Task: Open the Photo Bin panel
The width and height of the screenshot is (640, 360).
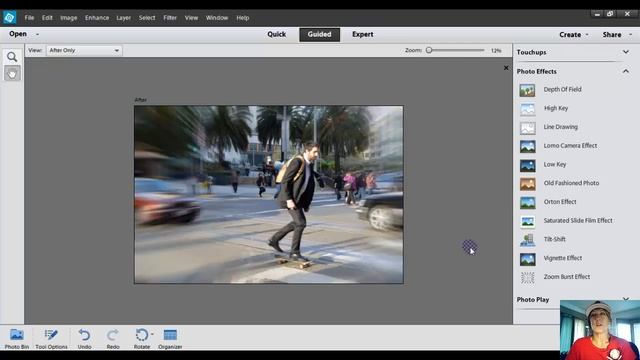Action: pos(17,339)
